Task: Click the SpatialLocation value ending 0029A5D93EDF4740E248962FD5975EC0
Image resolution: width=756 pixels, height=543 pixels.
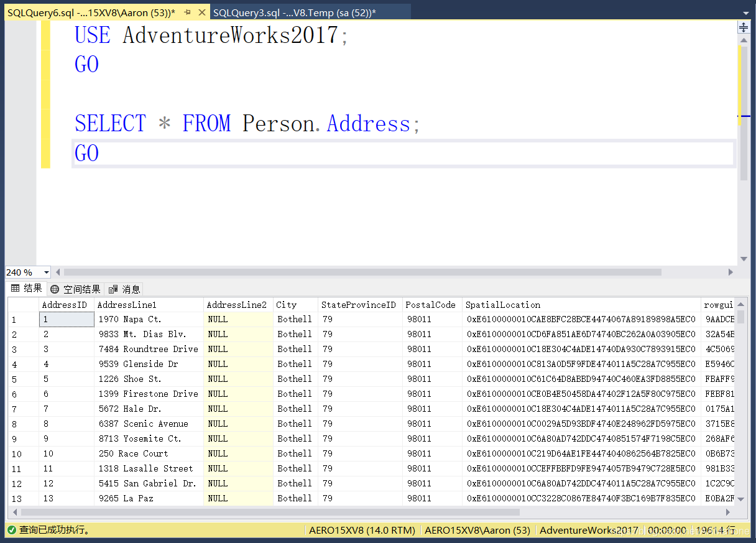Action: point(581,424)
